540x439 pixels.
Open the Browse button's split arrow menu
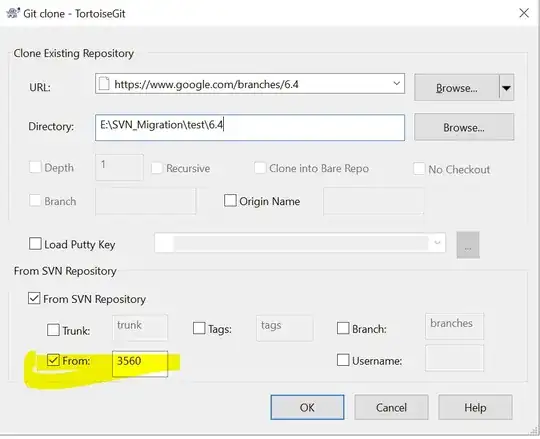tap(507, 88)
